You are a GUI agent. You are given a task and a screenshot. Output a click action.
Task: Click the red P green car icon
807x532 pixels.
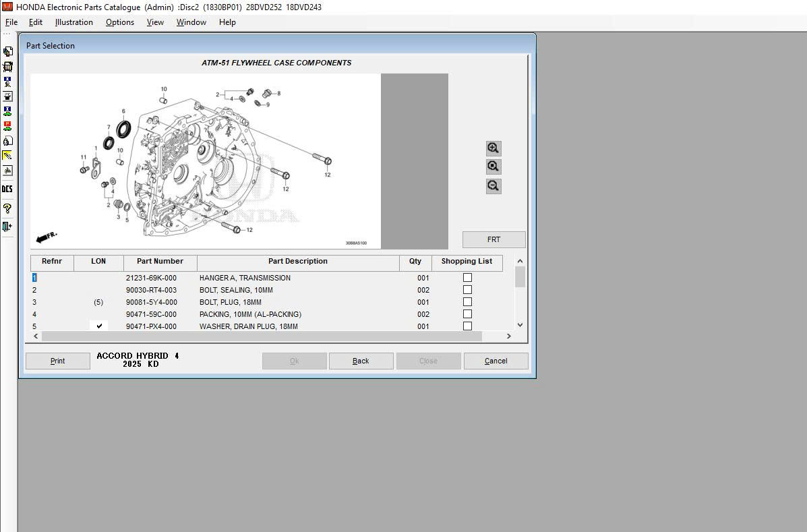7,125
